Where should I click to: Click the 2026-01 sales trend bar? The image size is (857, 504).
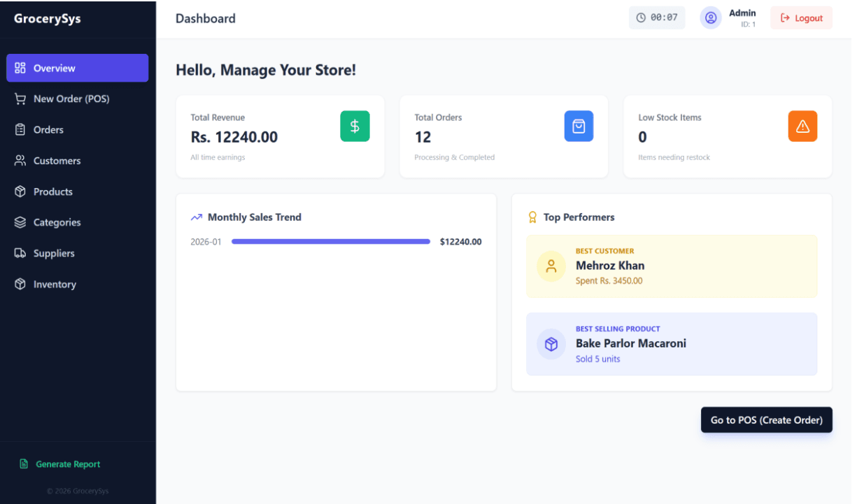[330, 241]
